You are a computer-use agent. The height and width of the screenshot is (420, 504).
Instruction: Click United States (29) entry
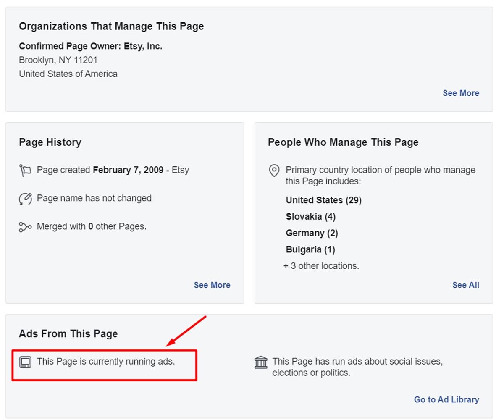(323, 200)
